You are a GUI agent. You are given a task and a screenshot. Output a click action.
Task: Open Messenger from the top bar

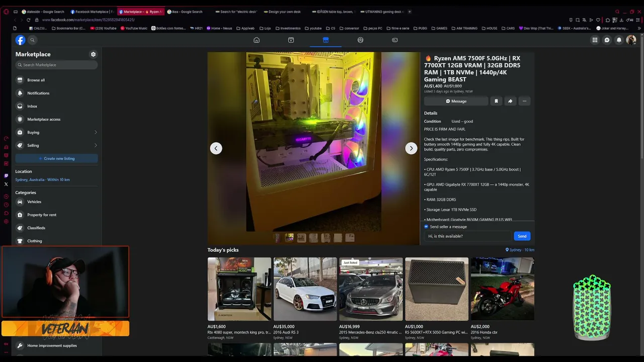607,40
